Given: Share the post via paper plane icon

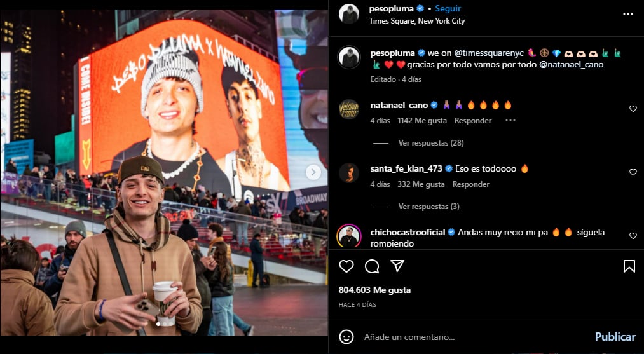Looking at the screenshot, I should coord(397,266).
